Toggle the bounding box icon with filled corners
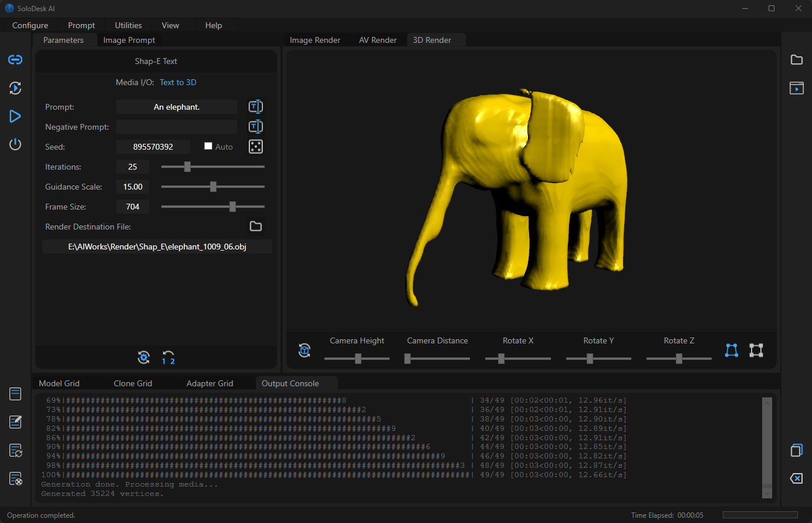Screen dimensions: 812x523 coord(756,350)
